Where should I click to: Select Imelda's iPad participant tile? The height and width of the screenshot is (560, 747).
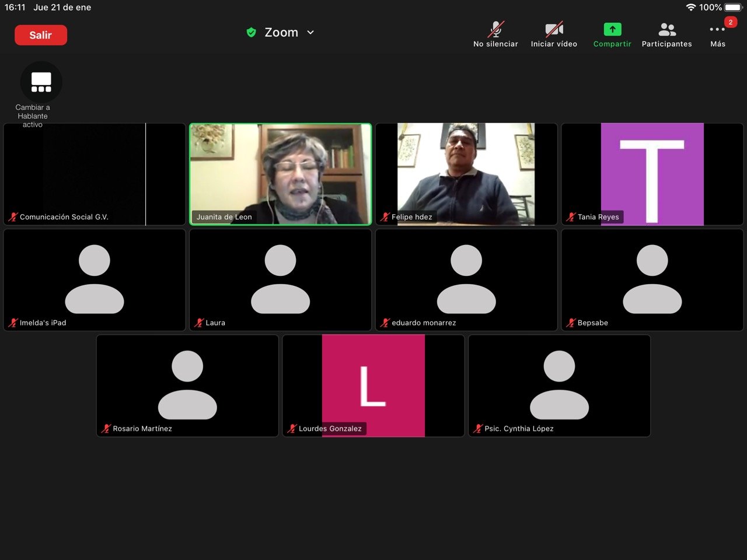point(95,280)
